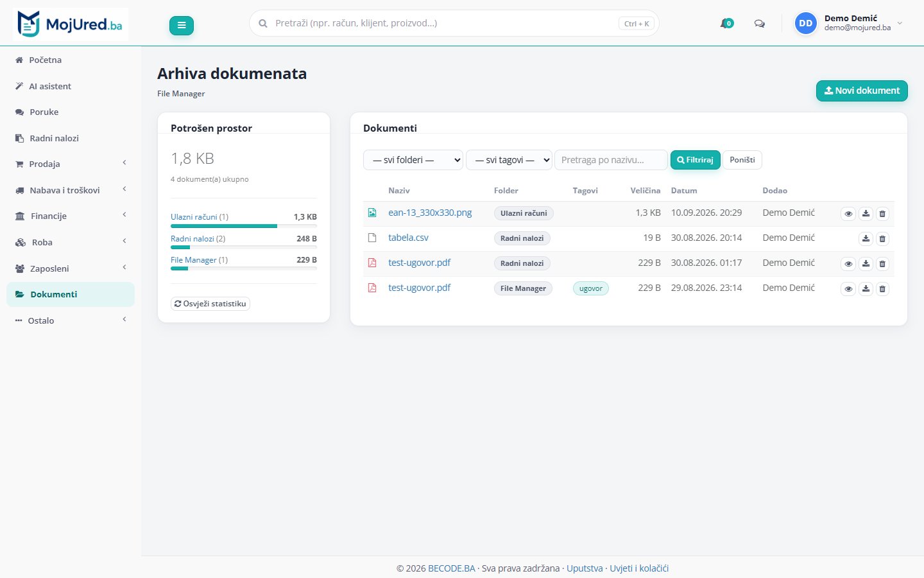Toggle sidebar with the hamburger menu button
This screenshot has height=578, width=924.
(x=182, y=26)
